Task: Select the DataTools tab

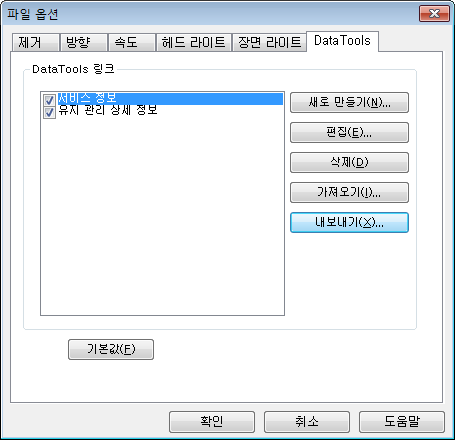Action: click(x=342, y=41)
